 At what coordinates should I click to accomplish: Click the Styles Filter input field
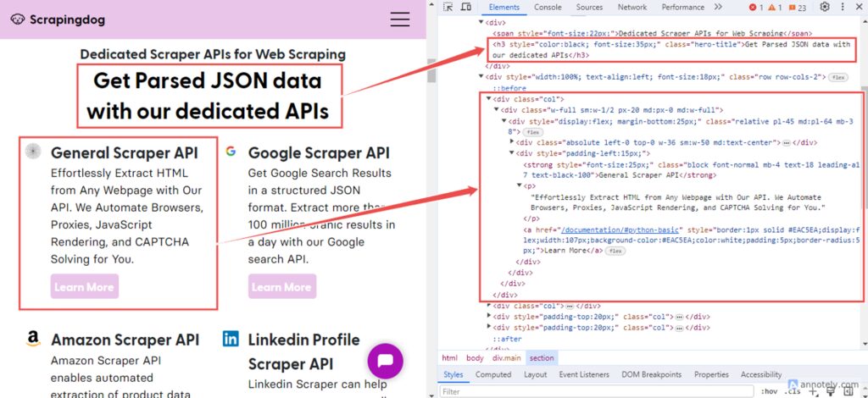click(x=593, y=392)
